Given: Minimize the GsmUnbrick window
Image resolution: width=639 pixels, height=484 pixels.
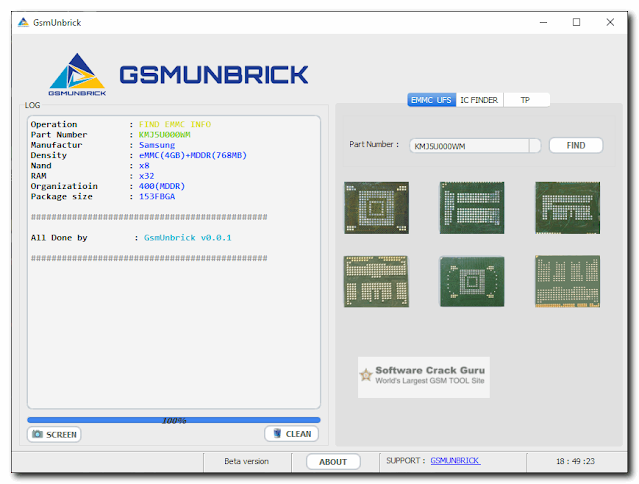Looking at the screenshot, I should 543,22.
